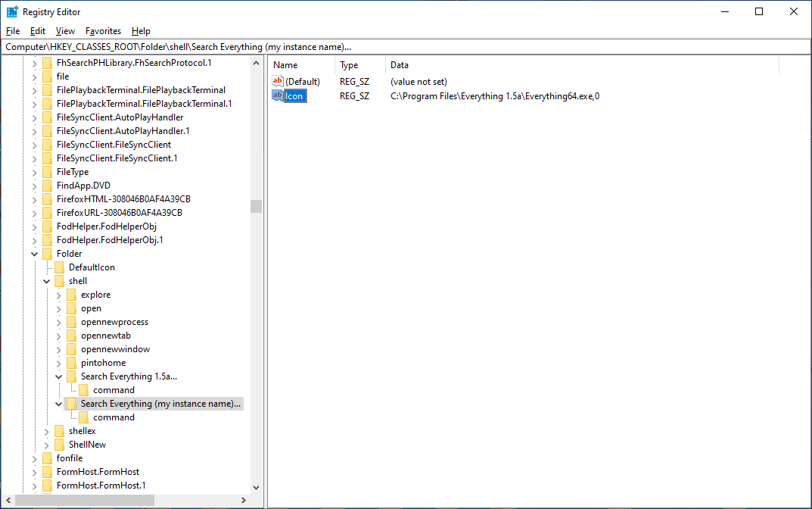Open the View menu
The width and height of the screenshot is (812, 509).
point(65,31)
